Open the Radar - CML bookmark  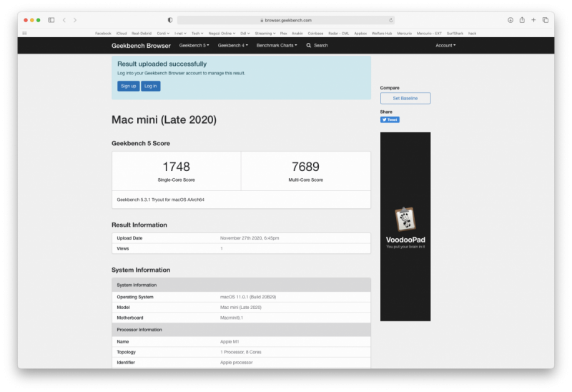tap(338, 33)
